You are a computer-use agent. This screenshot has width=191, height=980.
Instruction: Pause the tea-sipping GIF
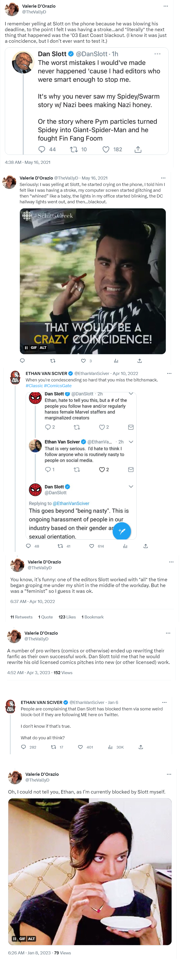tap(15, 939)
